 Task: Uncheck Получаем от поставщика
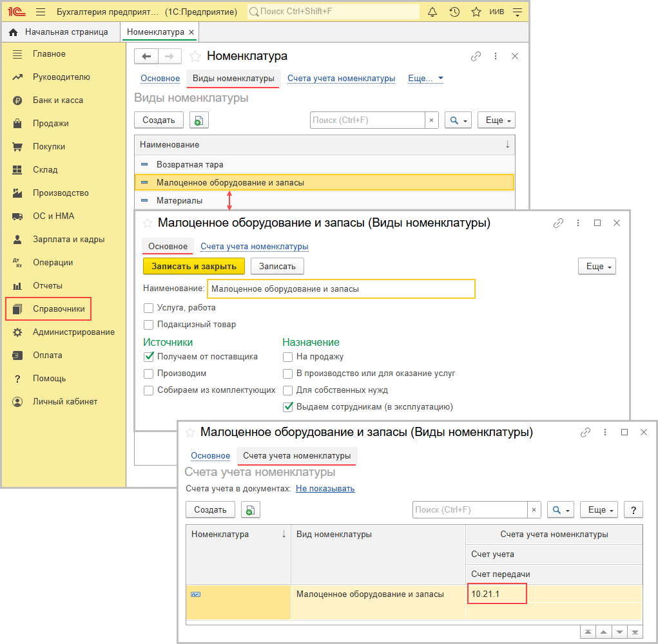click(x=149, y=357)
